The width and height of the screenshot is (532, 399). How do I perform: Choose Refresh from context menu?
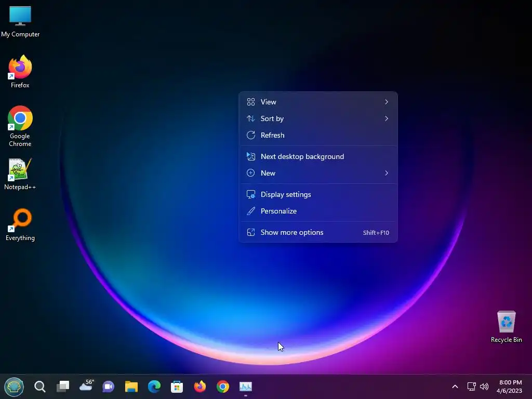coord(318,135)
